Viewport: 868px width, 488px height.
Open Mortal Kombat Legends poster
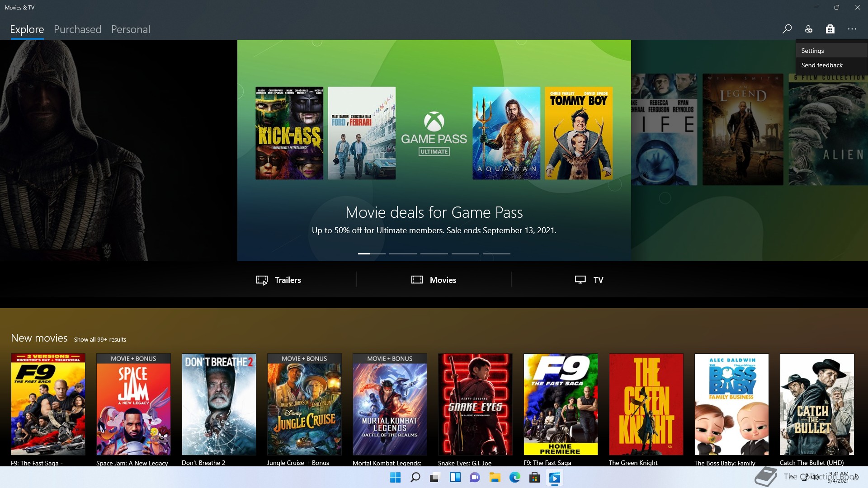(390, 404)
